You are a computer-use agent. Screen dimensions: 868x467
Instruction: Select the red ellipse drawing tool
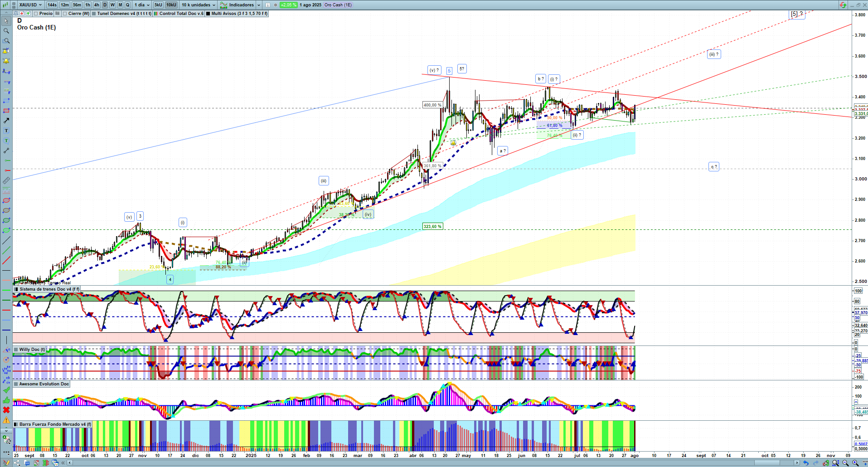pos(6,200)
